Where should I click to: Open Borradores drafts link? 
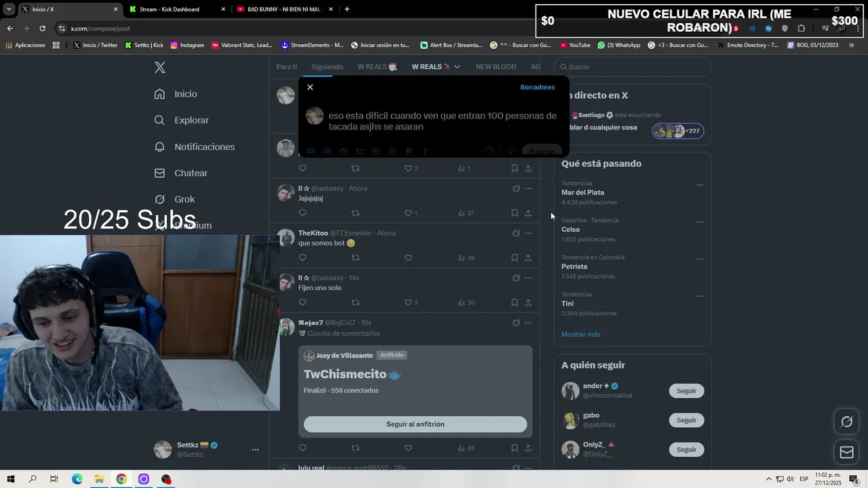[x=537, y=87]
